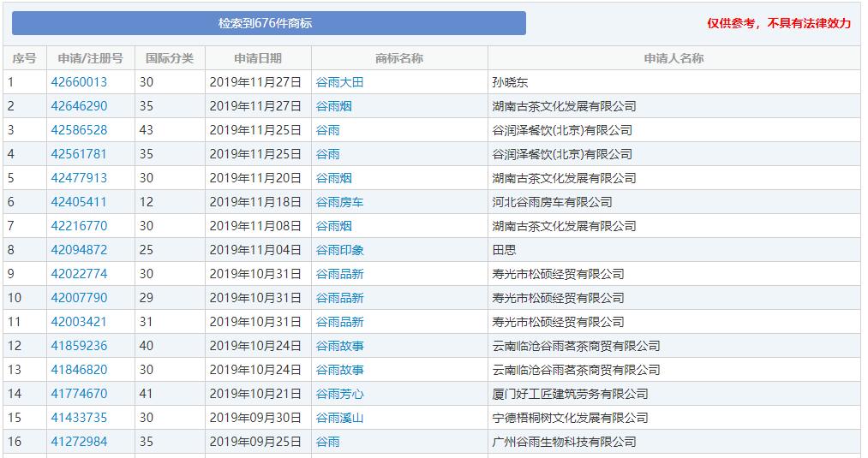Click trademark name 谷雨房车
The height and width of the screenshot is (458, 868).
[339, 202]
